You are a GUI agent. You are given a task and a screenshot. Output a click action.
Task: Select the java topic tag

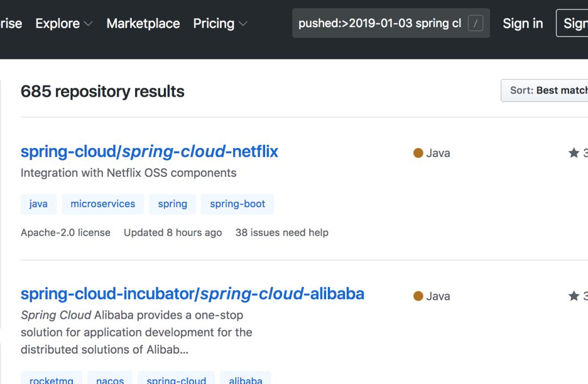tap(38, 204)
